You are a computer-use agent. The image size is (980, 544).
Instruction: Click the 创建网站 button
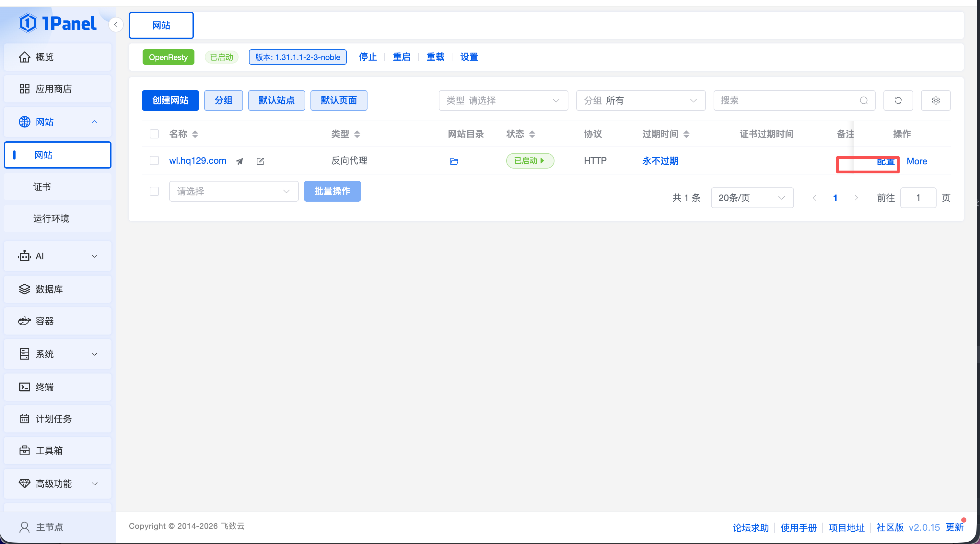[170, 101]
